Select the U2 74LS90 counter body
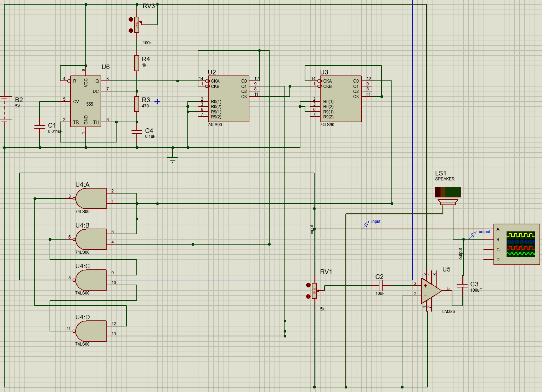The image size is (542, 392). pos(228,99)
